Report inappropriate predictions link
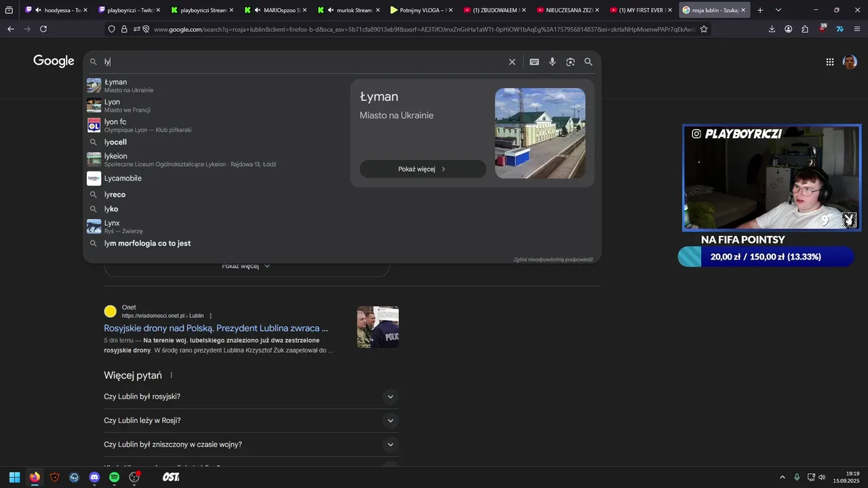Viewport: 868px width, 488px height. click(553, 260)
